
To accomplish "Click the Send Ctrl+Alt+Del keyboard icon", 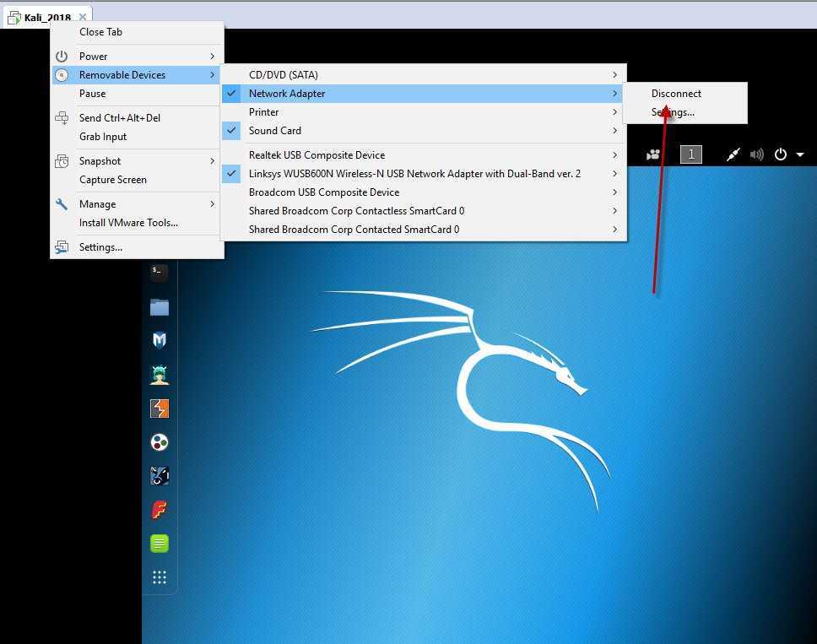I will click(x=62, y=118).
